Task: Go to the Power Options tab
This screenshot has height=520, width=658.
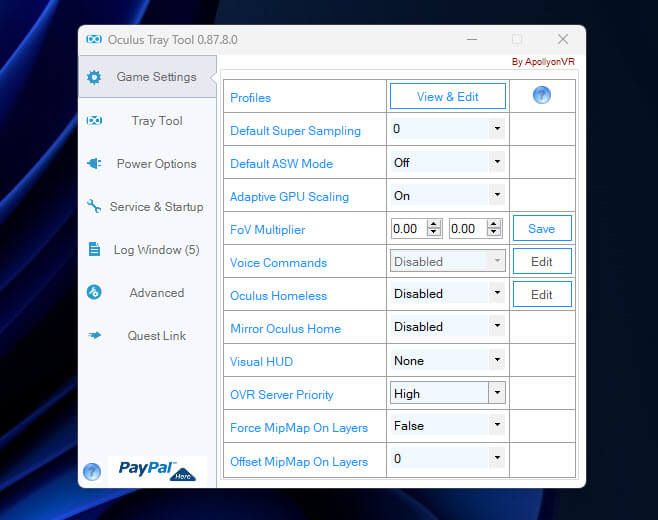Action: [x=148, y=164]
